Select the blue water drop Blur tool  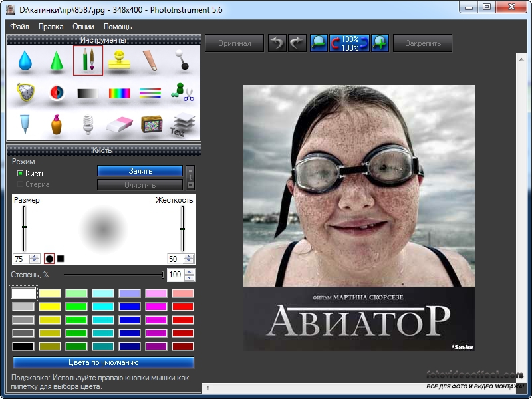click(25, 61)
